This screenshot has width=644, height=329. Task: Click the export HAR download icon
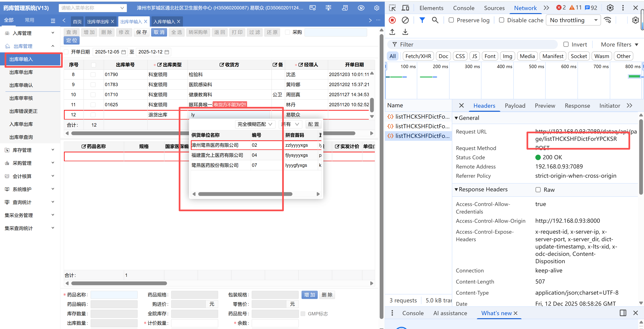pos(405,32)
